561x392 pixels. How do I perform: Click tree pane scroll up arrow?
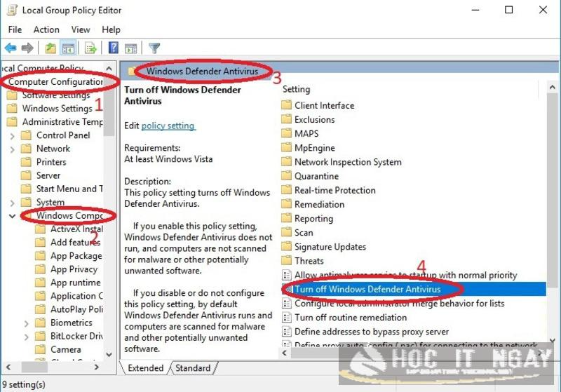109,69
